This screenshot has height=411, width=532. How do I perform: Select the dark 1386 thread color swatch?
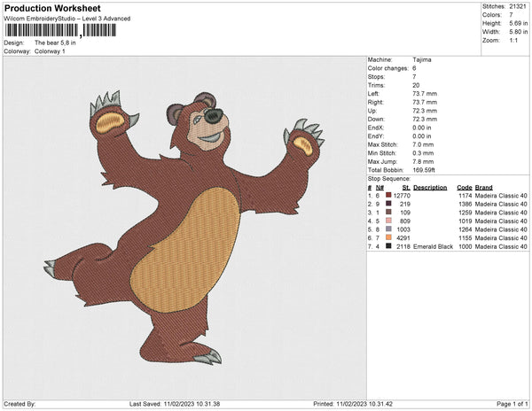click(388, 204)
